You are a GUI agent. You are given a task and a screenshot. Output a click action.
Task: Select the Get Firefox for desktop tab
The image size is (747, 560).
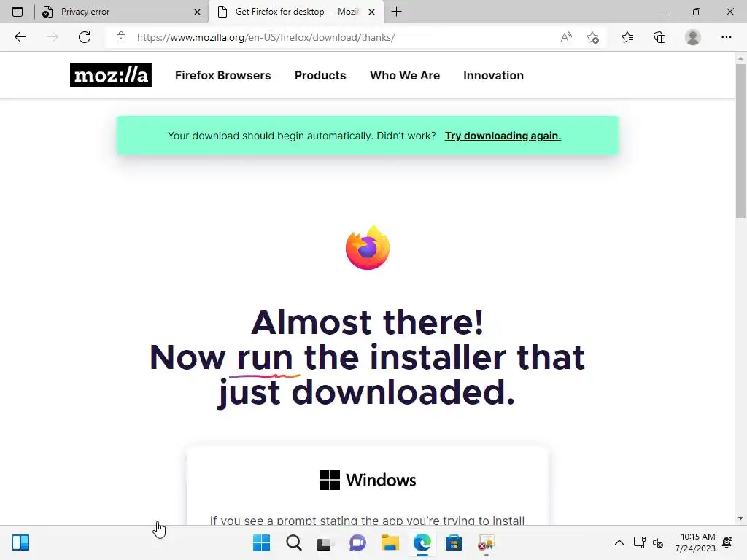(295, 12)
